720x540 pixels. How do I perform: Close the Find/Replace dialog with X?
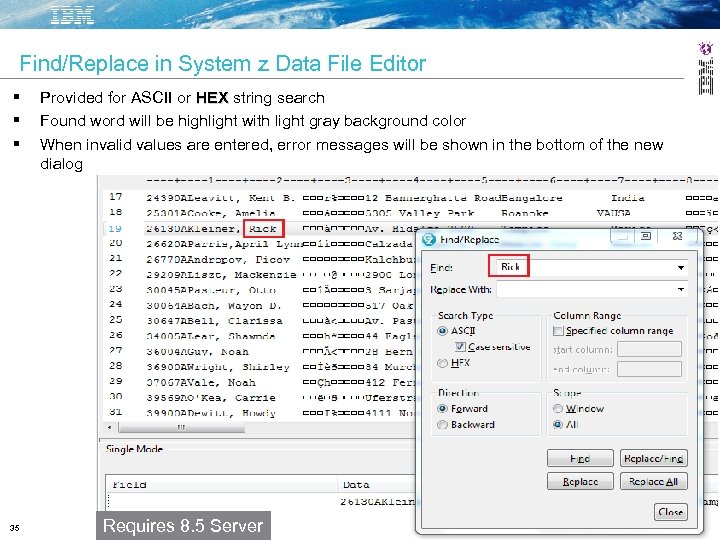[x=677, y=236]
